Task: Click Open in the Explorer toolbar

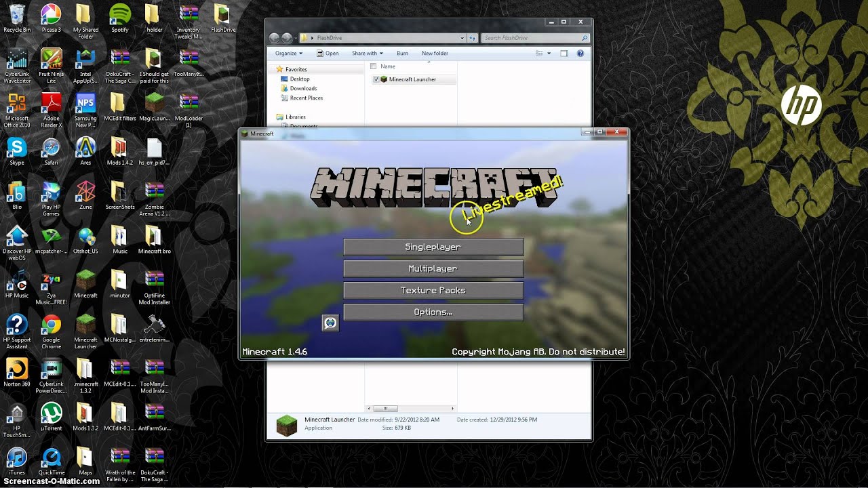Action: [328, 53]
